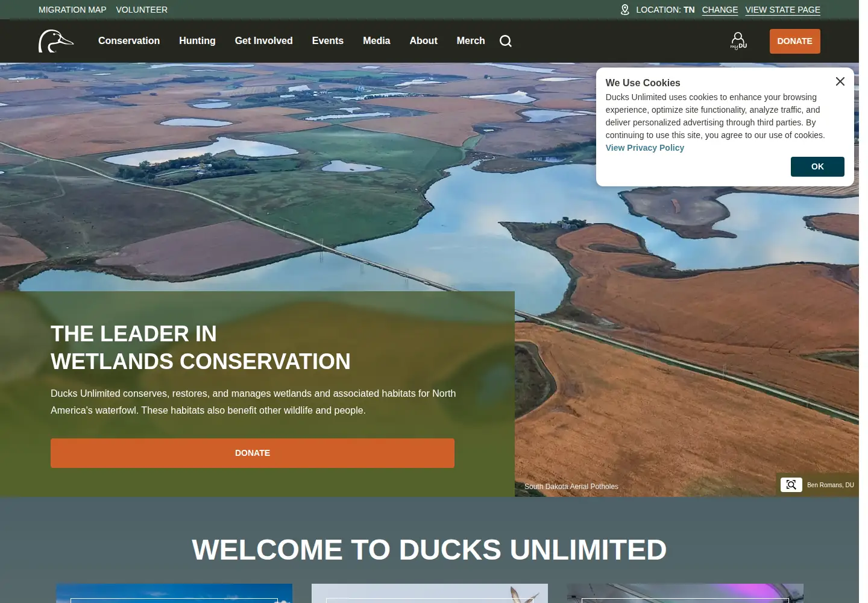Open the View State Page link

click(782, 10)
